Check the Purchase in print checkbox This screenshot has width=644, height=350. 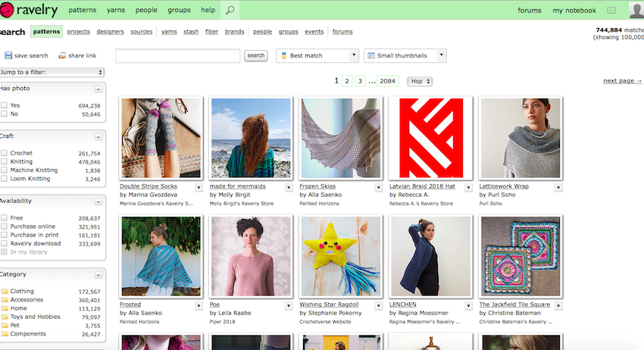click(4, 235)
